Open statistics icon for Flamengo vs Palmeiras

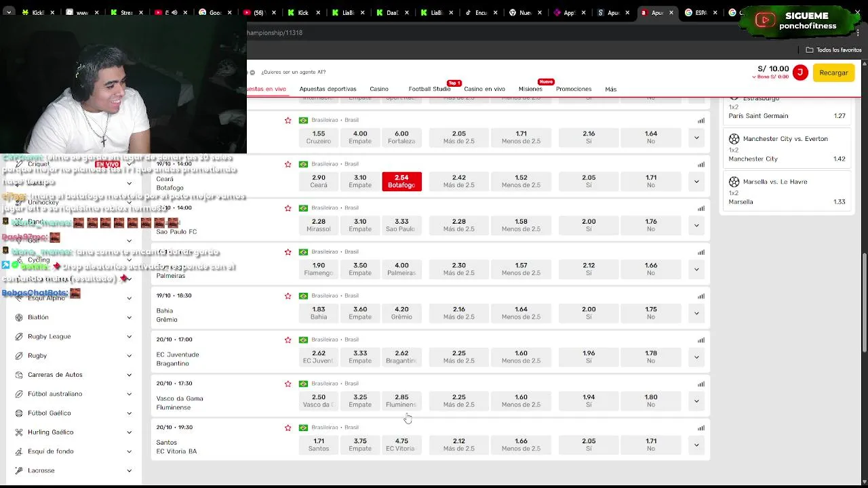tap(701, 253)
